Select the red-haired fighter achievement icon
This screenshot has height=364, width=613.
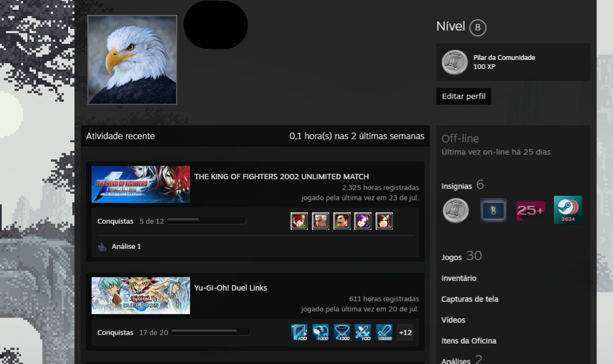pyautogui.click(x=299, y=221)
